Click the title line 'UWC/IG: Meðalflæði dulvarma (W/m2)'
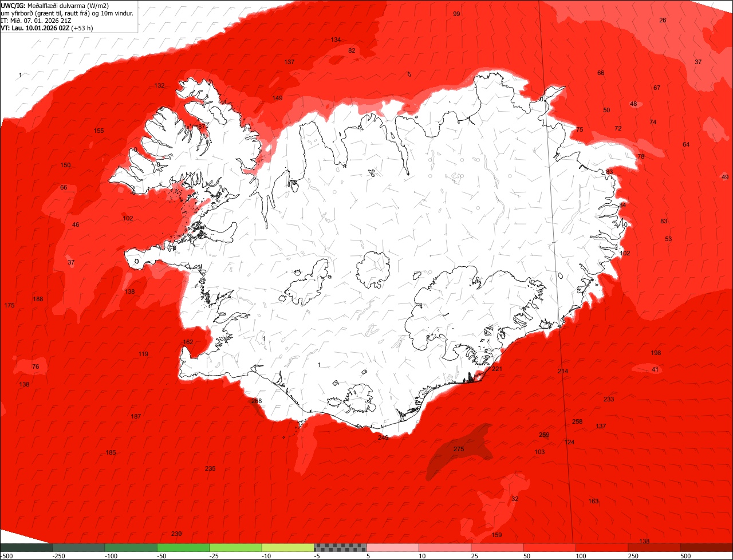The width and height of the screenshot is (733, 560). point(55,5)
